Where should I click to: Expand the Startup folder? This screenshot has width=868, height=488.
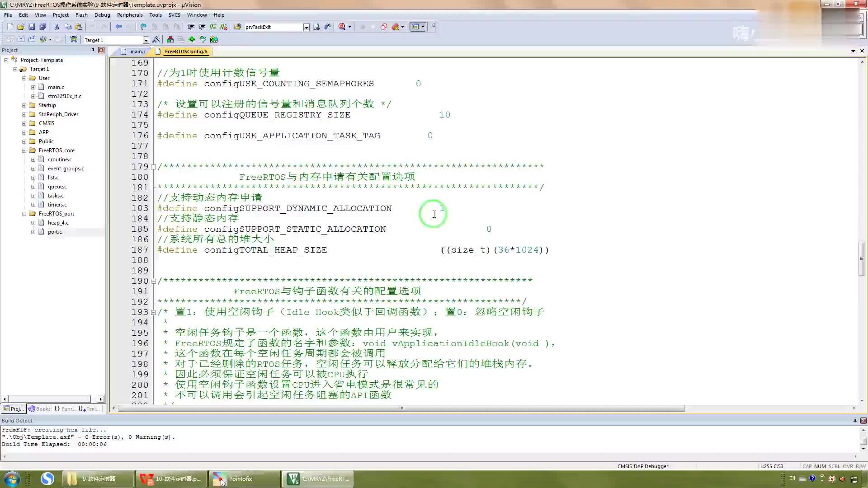coord(24,105)
